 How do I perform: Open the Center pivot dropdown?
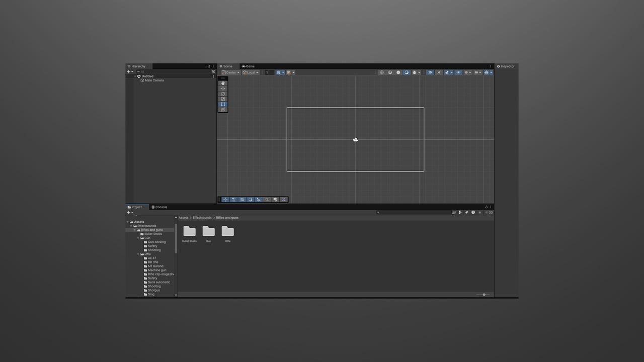point(231,72)
